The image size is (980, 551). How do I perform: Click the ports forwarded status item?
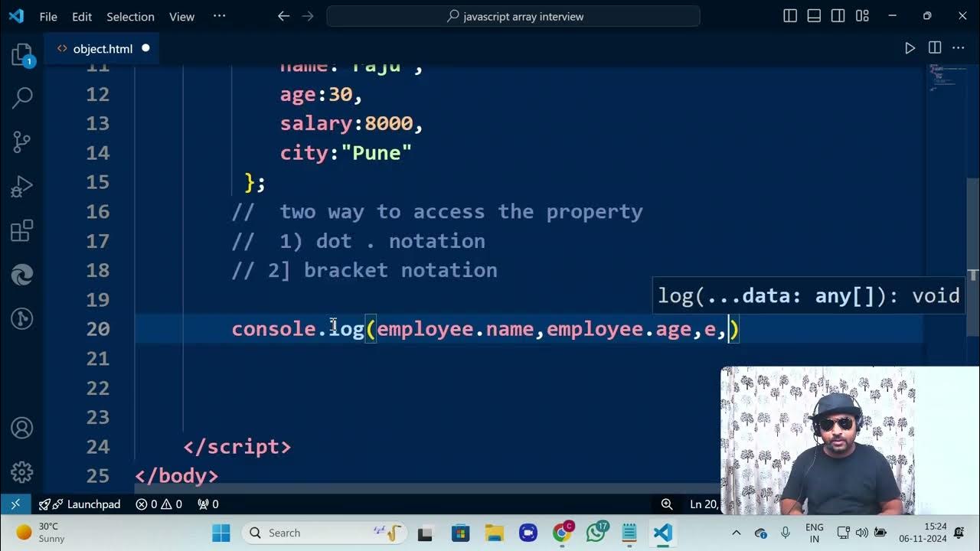coord(208,504)
